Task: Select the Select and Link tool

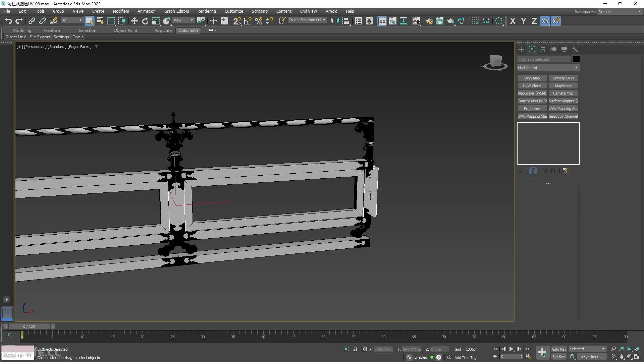Action: [32, 21]
